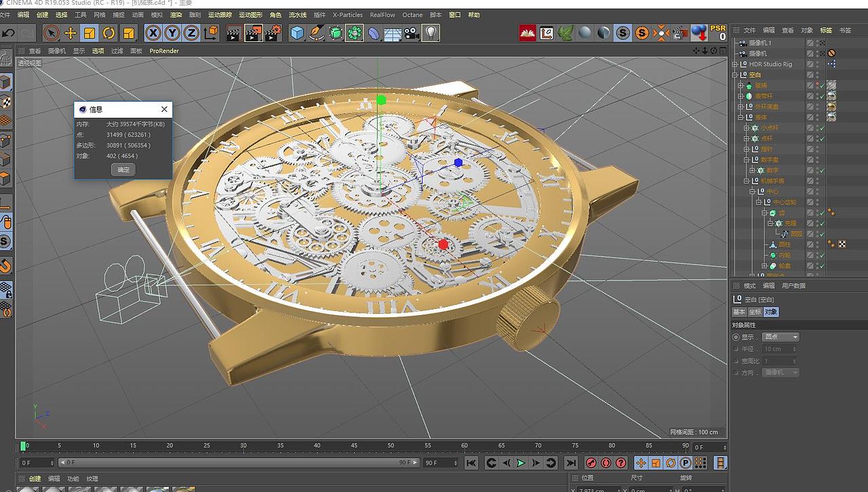This screenshot has width=868, height=492.
Task: Select the camera object icon in the toolbar
Action: pyautogui.click(x=410, y=32)
